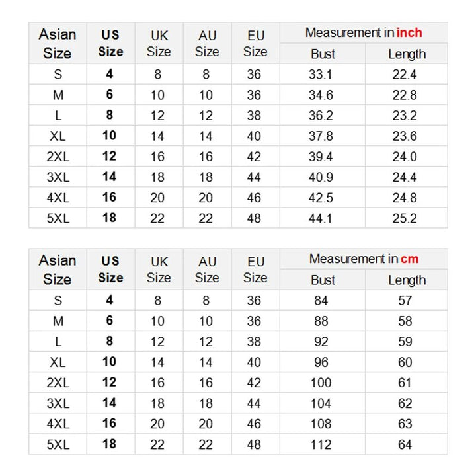
Task: Click bold US size 18 in cm table
Action: 109,444
